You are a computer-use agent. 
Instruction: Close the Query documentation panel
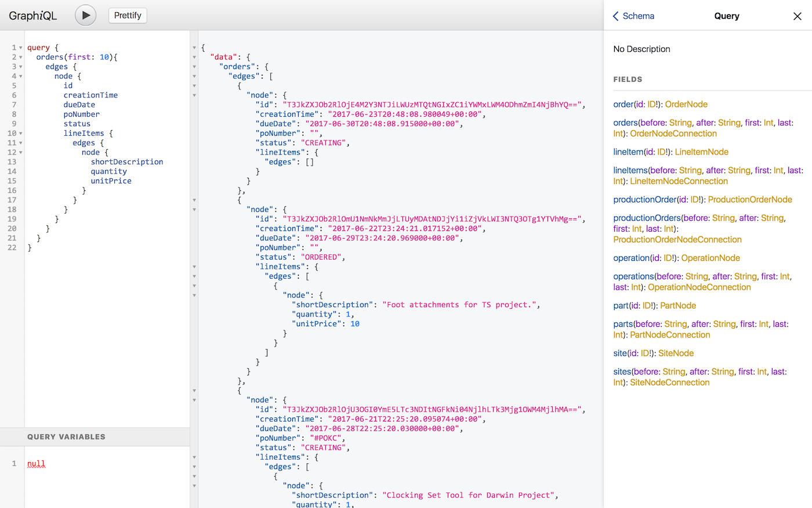pos(797,16)
